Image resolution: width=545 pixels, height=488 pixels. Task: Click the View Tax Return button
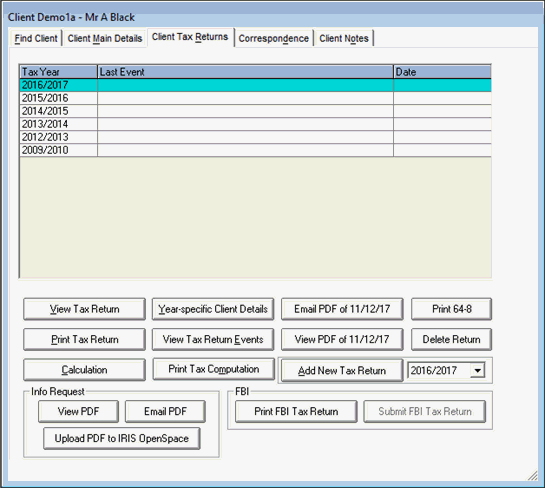[84, 309]
